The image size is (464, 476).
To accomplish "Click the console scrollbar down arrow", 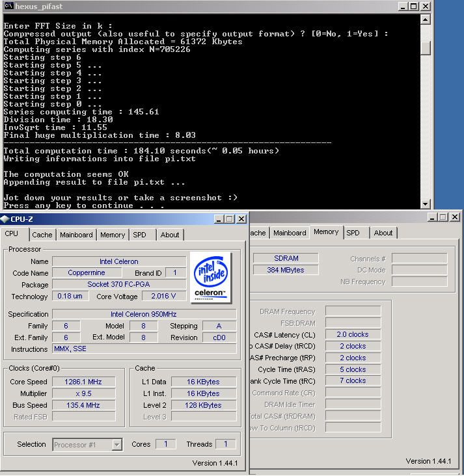I will point(425,204).
